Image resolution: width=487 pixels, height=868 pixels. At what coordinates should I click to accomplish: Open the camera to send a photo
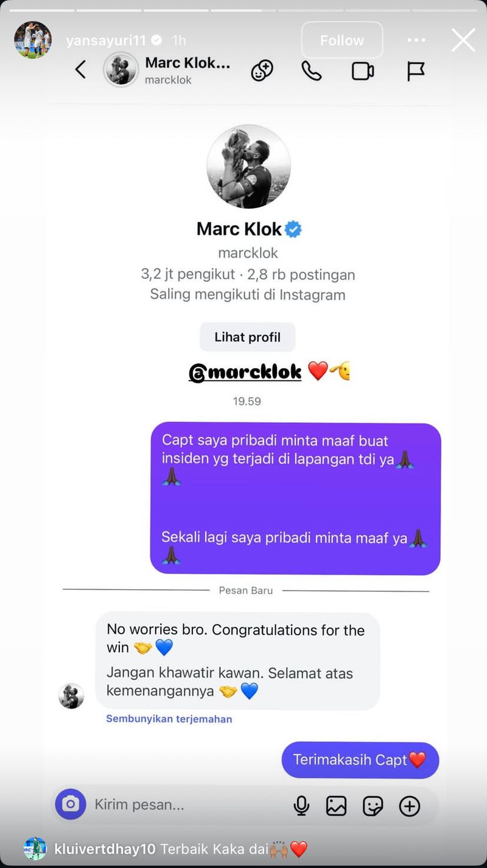pos(71,805)
